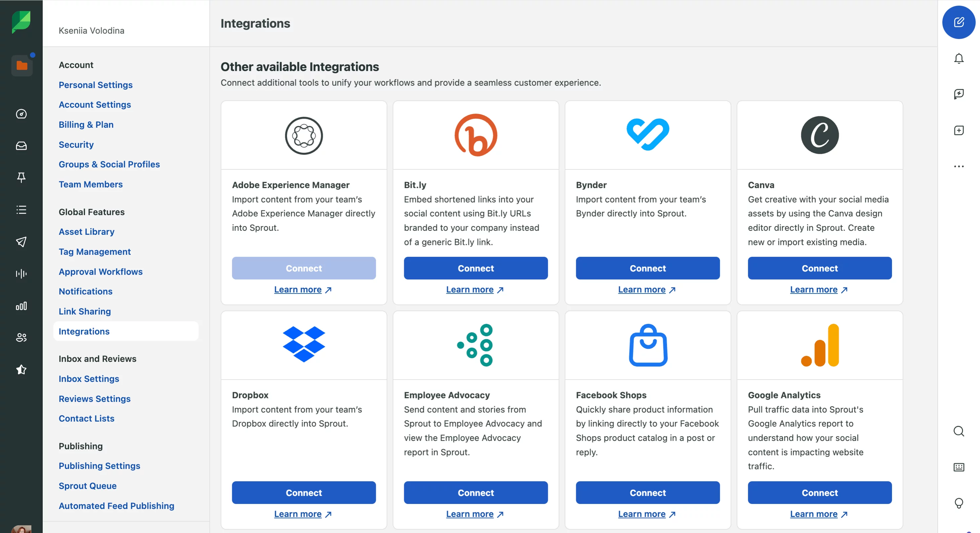Click the Bynder logo

coord(648,134)
